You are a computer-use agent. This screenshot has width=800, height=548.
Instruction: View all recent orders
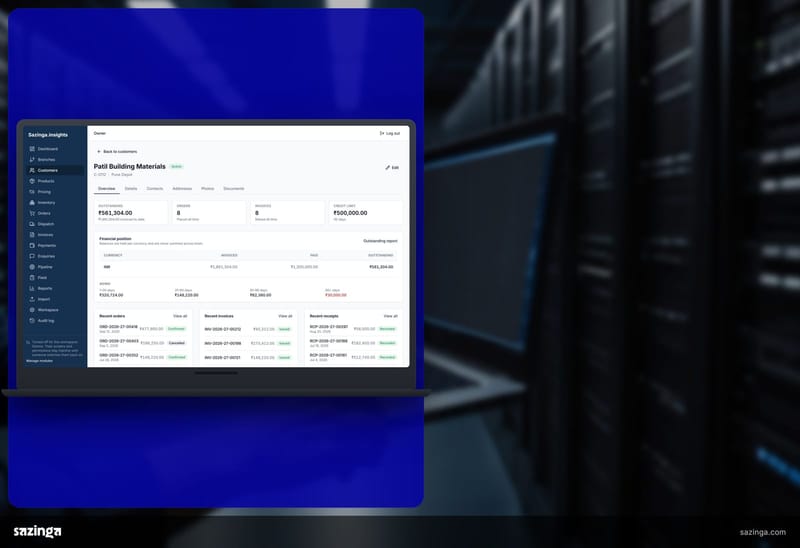point(180,316)
